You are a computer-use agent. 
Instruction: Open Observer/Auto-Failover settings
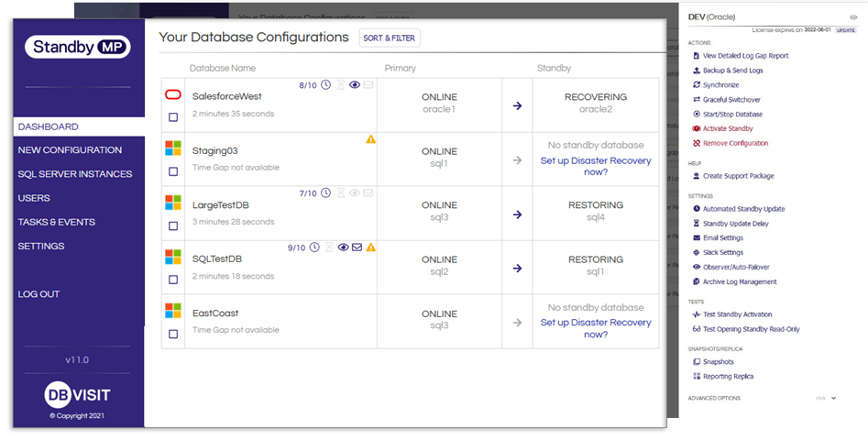731,268
